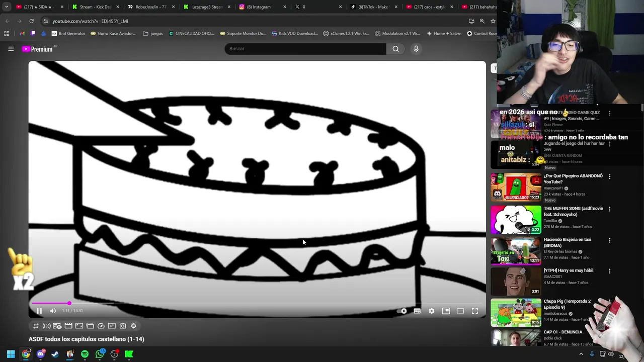This screenshot has width=644, height=362.
Task: Open Kick app from the taskbar
Action: [x=129, y=354]
